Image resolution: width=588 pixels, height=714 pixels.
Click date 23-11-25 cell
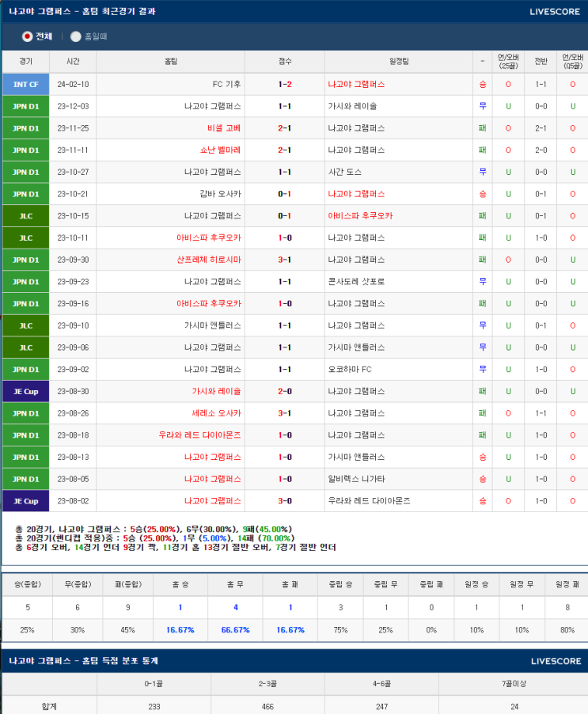click(x=73, y=128)
